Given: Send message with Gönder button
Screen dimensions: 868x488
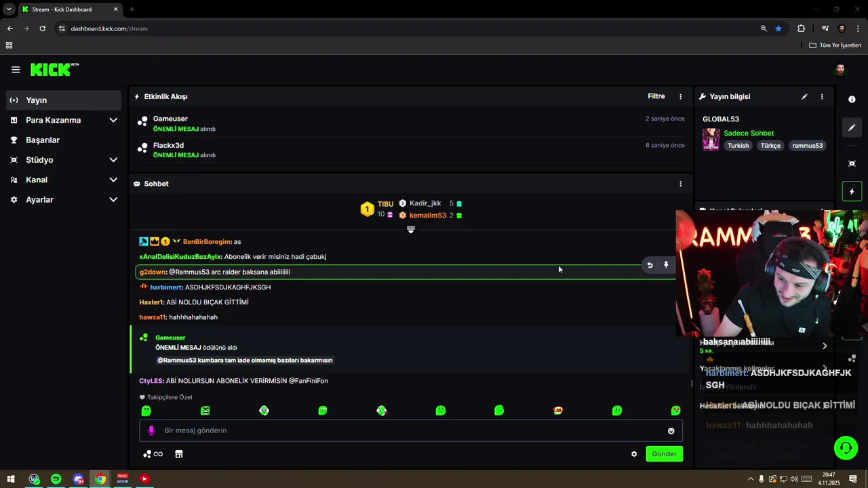Looking at the screenshot, I should [x=664, y=454].
